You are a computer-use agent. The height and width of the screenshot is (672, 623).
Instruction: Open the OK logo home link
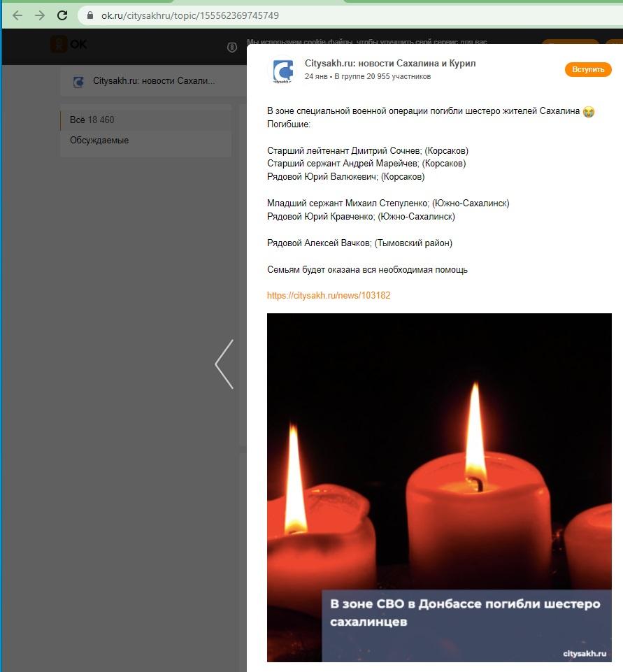click(x=69, y=44)
